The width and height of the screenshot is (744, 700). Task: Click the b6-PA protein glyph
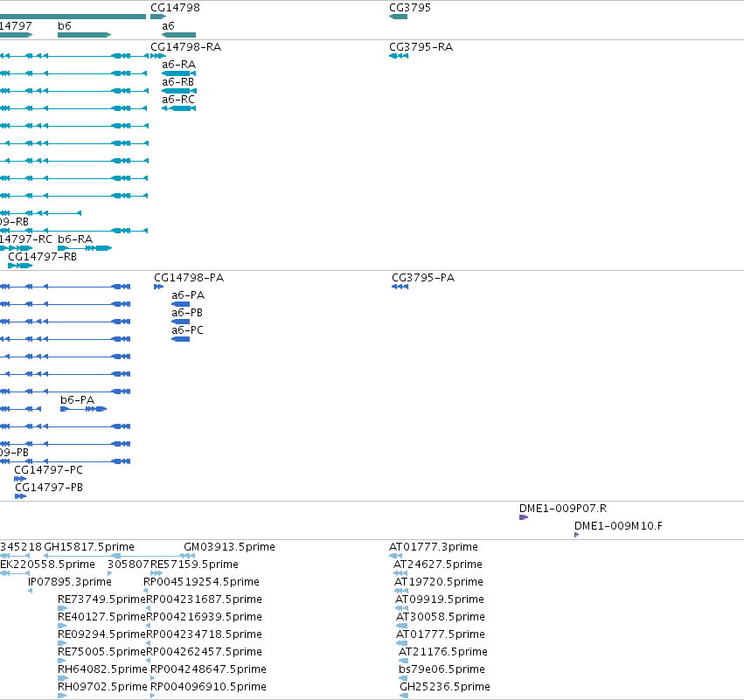coord(84,409)
